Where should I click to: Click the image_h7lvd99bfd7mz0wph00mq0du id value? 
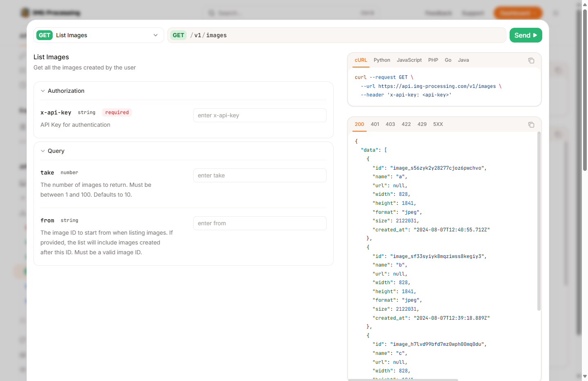(439, 344)
